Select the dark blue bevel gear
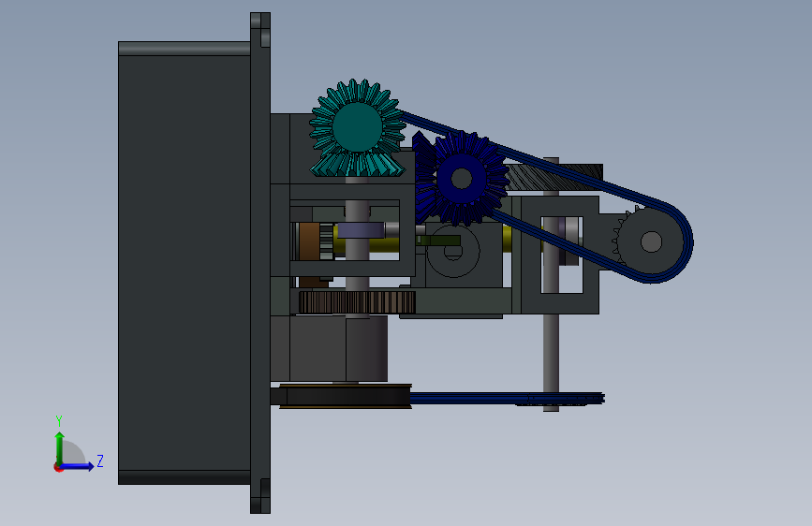 pyautogui.click(x=460, y=179)
